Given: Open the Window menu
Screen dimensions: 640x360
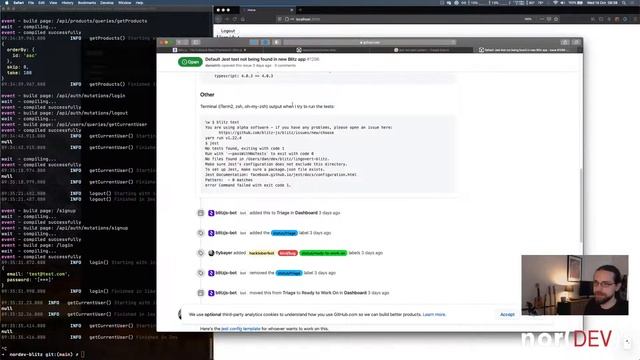Looking at the screenshot, I should pyautogui.click(x=125, y=2).
